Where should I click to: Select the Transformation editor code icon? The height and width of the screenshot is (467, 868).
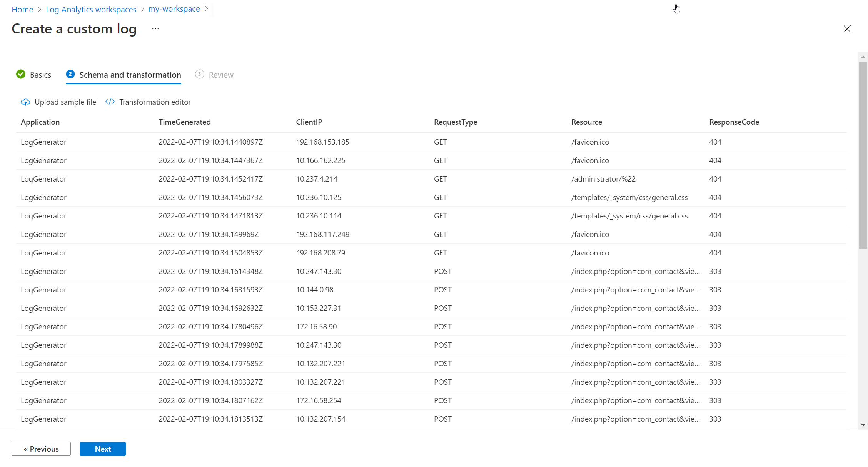109,102
